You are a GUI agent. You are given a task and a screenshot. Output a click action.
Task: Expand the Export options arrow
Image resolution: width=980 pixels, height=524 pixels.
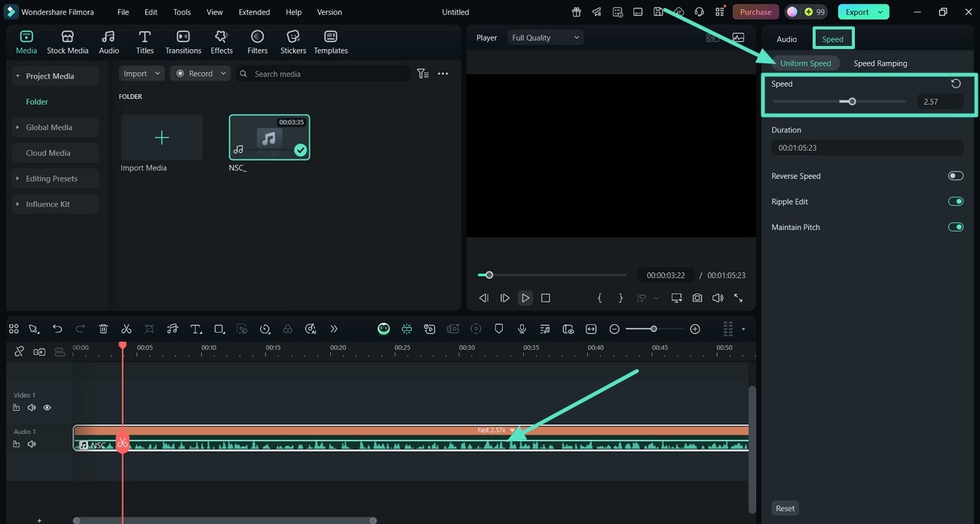[880, 12]
